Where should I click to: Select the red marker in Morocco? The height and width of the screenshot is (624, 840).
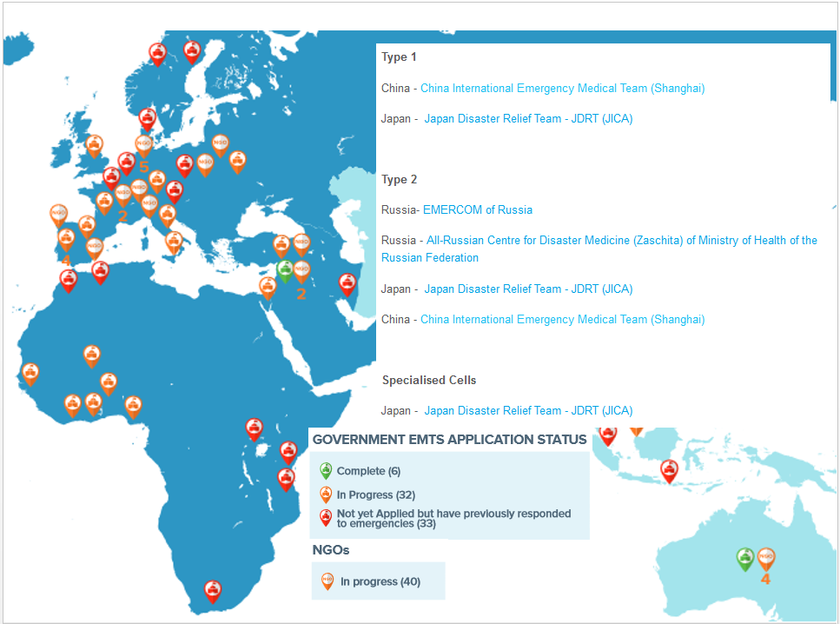click(69, 281)
